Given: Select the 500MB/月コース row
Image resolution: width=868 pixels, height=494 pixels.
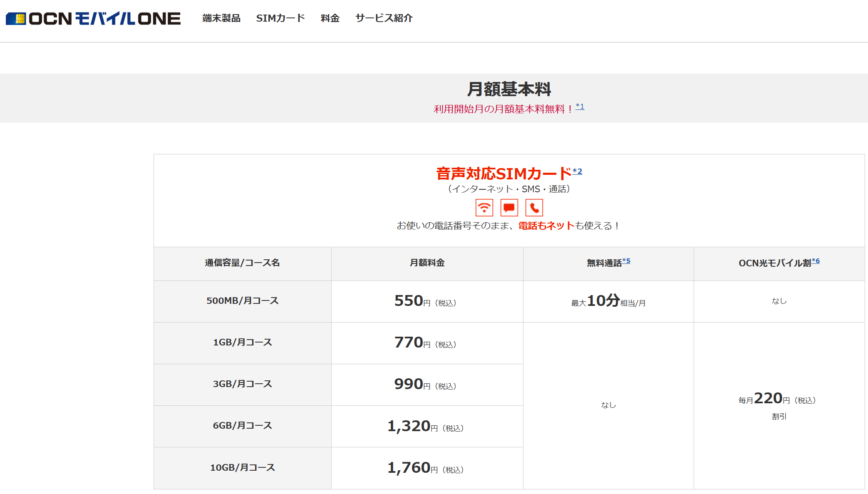Looking at the screenshot, I should (243, 301).
